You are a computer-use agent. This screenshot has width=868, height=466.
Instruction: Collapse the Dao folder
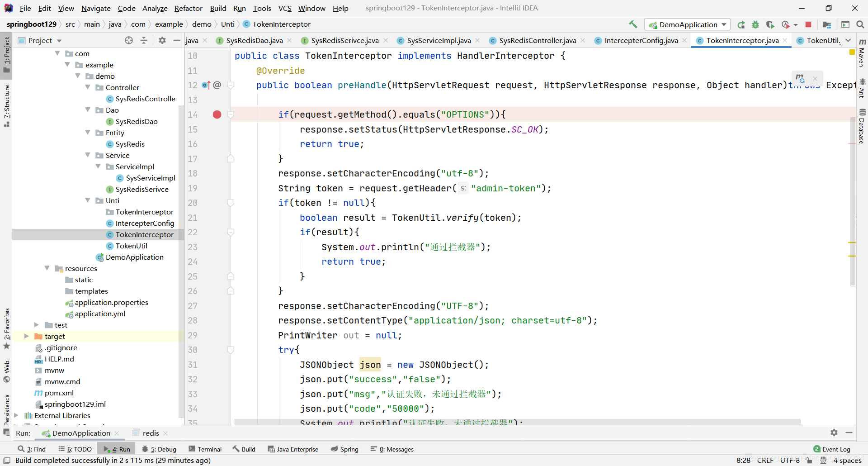(88, 110)
